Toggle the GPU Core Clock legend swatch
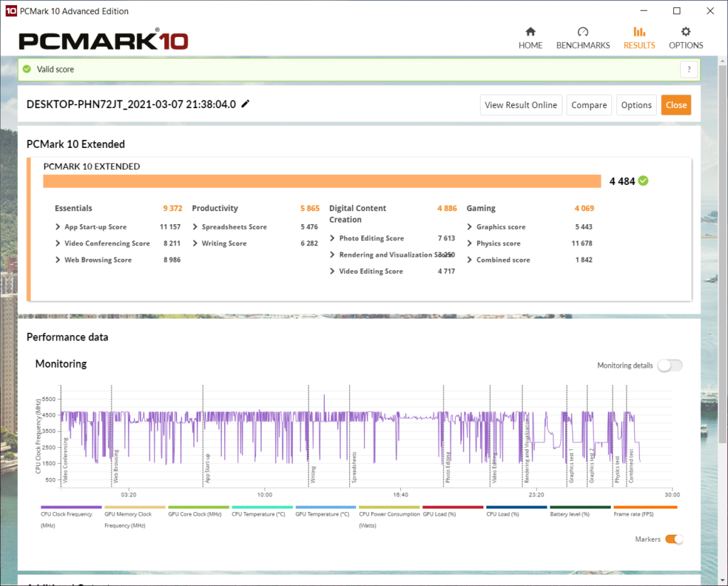Image resolution: width=728 pixels, height=586 pixels. click(198, 507)
